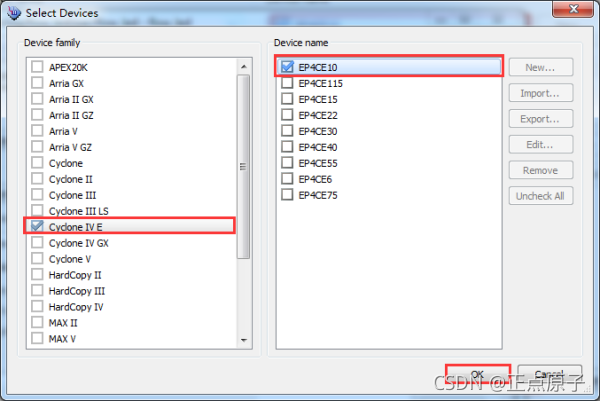
Task: Enable the HardCopy II checkbox
Action: click(x=37, y=274)
